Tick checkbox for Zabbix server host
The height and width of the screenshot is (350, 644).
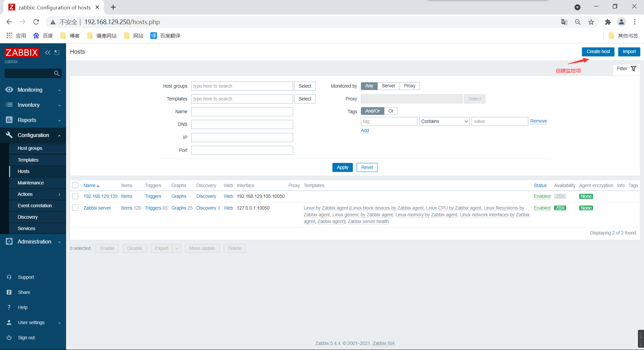point(75,208)
